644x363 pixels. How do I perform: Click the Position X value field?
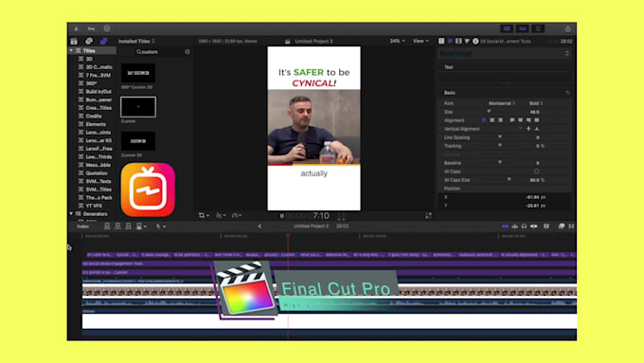pyautogui.click(x=535, y=197)
